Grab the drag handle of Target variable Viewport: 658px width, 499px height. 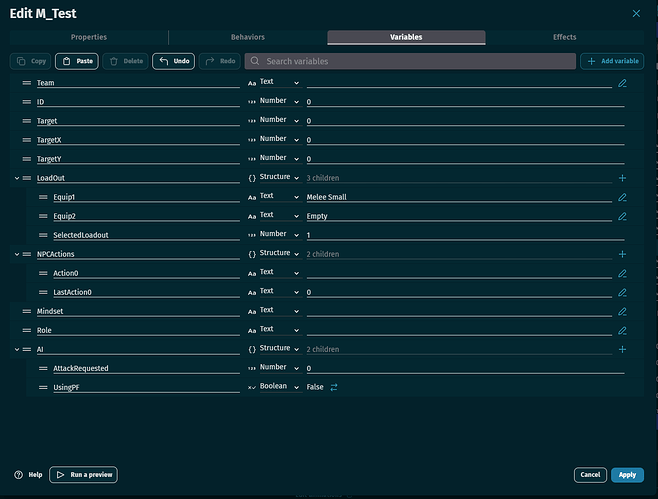click(26, 121)
